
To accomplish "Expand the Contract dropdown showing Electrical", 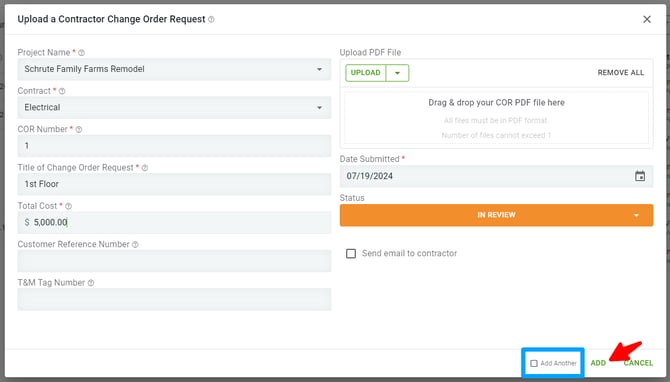I will (x=174, y=108).
